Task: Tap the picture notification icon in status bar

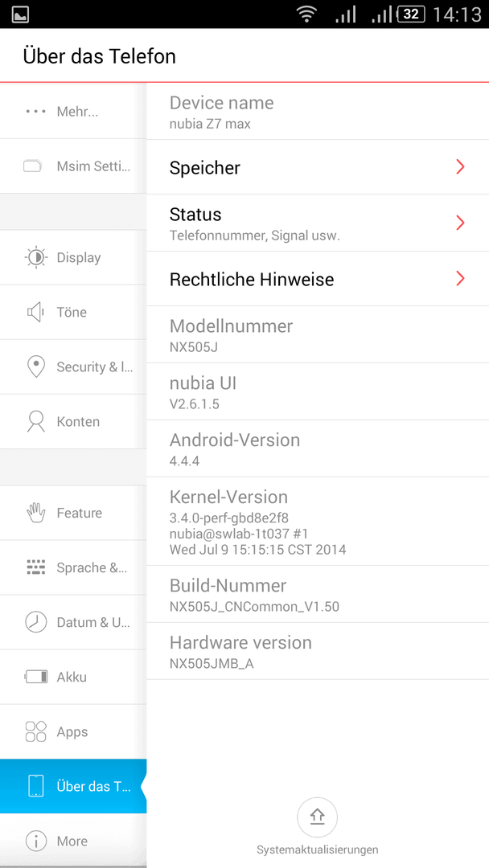Action: [20, 14]
